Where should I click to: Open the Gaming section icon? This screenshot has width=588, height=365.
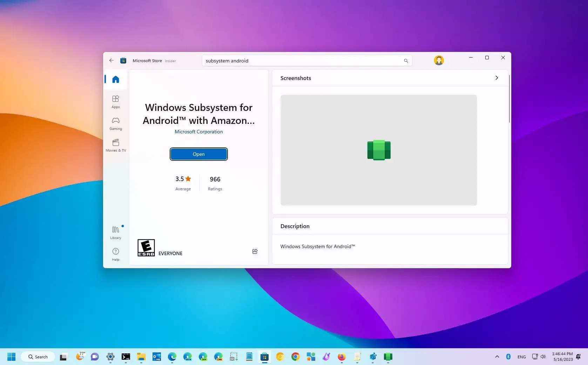116,124
